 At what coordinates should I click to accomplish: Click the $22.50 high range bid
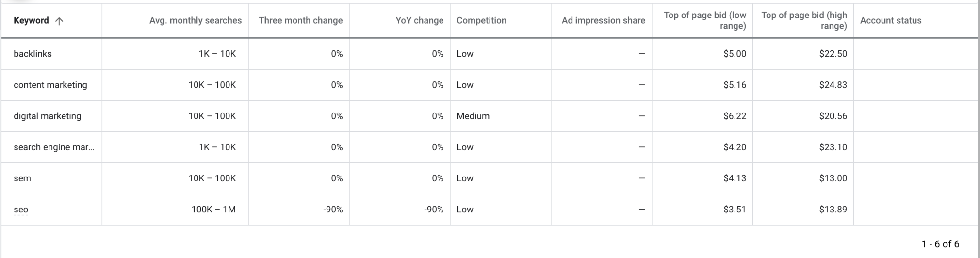pyautogui.click(x=833, y=54)
